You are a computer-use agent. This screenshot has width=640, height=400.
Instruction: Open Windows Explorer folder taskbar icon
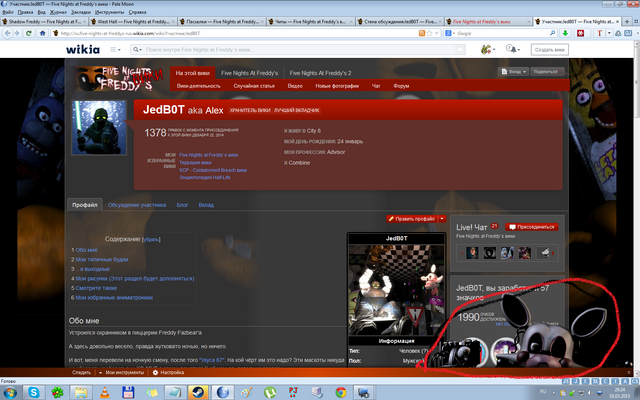click(81, 393)
